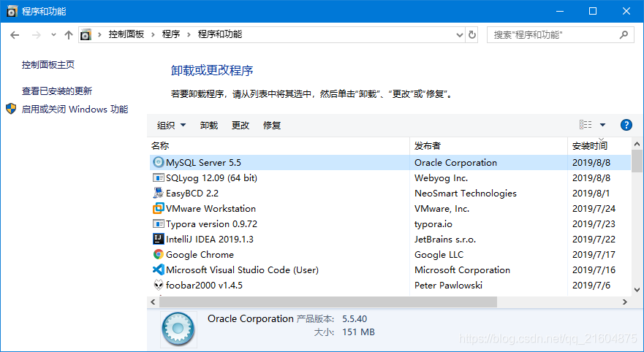Expand the address bar history dropdown

pyautogui.click(x=460, y=35)
